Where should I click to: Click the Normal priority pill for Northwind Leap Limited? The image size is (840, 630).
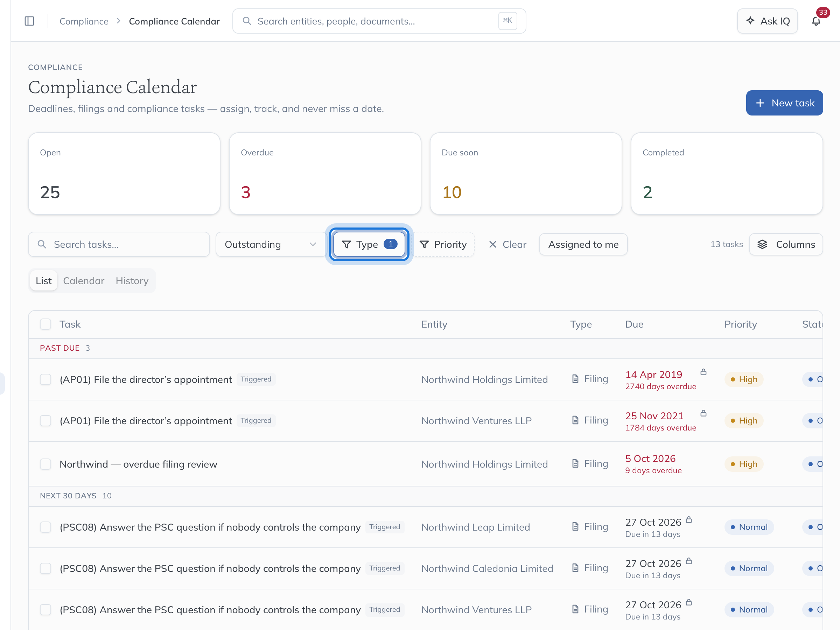click(749, 527)
